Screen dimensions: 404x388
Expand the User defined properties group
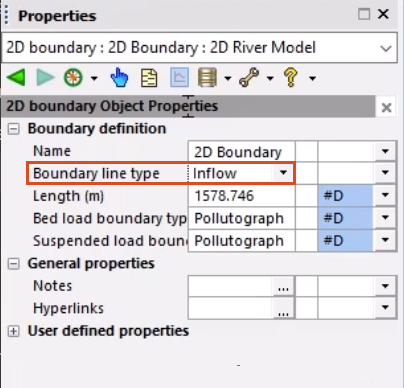pyautogui.click(x=13, y=331)
